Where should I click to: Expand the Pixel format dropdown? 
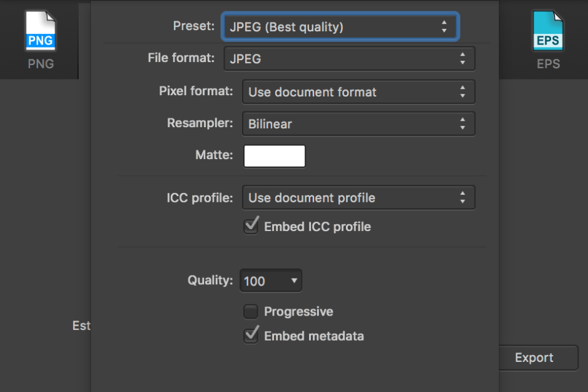pyautogui.click(x=358, y=92)
